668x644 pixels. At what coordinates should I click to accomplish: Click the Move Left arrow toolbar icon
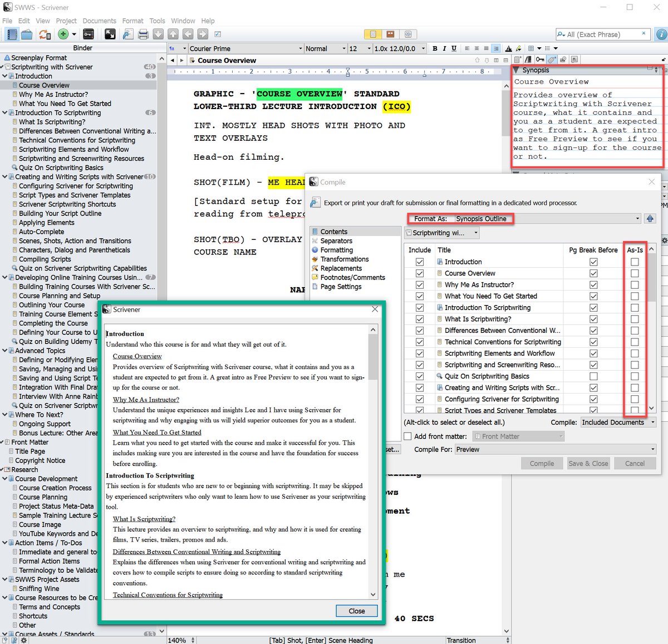point(188,35)
